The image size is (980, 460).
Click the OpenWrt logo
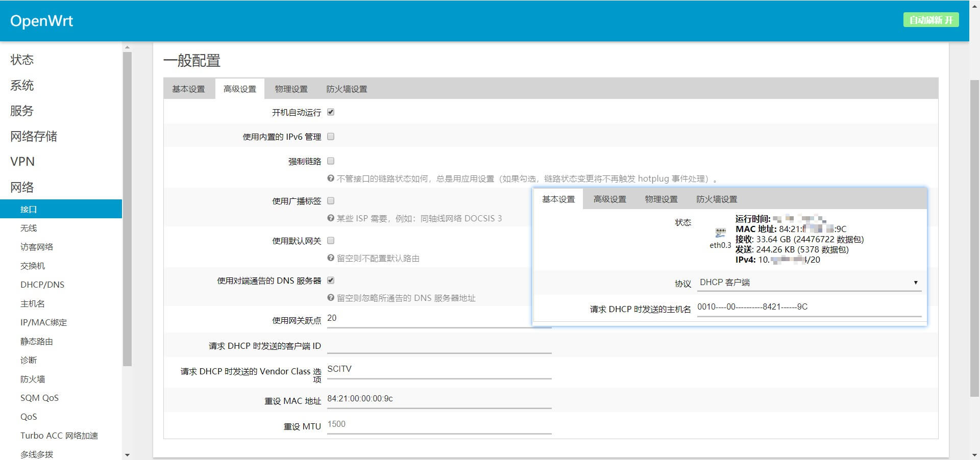click(41, 20)
